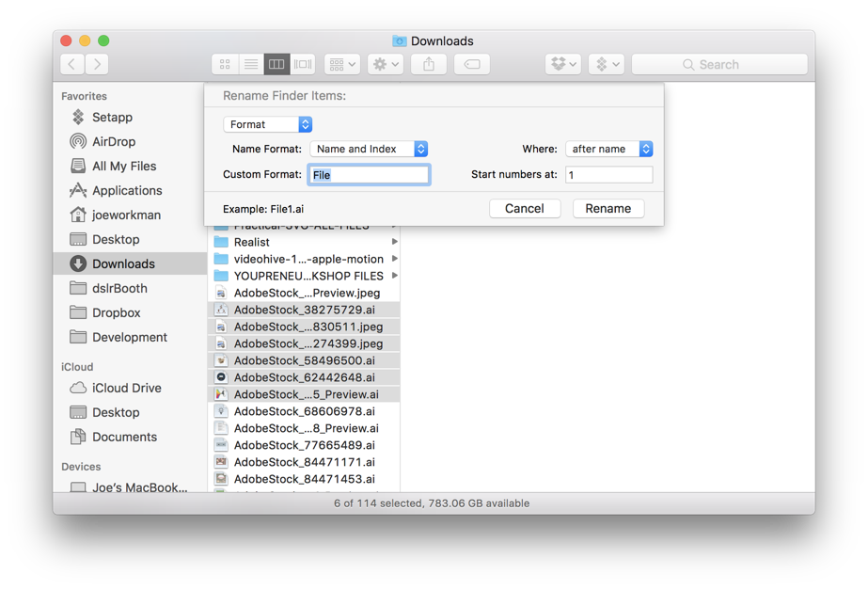Select AdobeStock_38275729.ai file
Image resolution: width=868 pixels, height=590 pixels.
click(x=305, y=310)
